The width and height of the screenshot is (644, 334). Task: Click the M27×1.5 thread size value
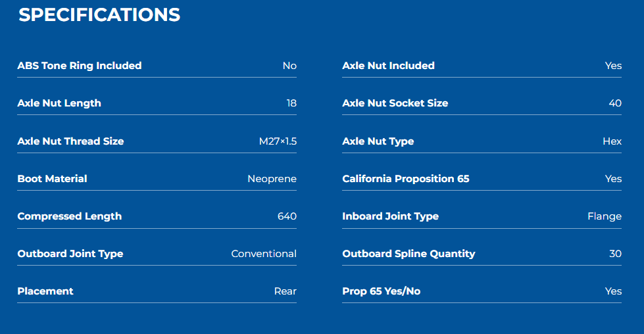click(x=278, y=141)
